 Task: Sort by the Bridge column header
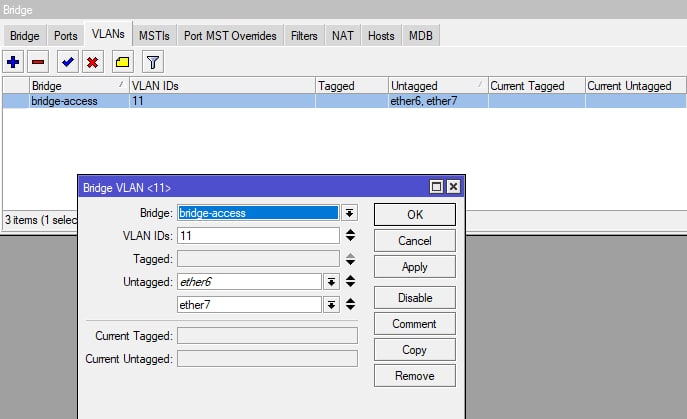pyautogui.click(x=79, y=85)
